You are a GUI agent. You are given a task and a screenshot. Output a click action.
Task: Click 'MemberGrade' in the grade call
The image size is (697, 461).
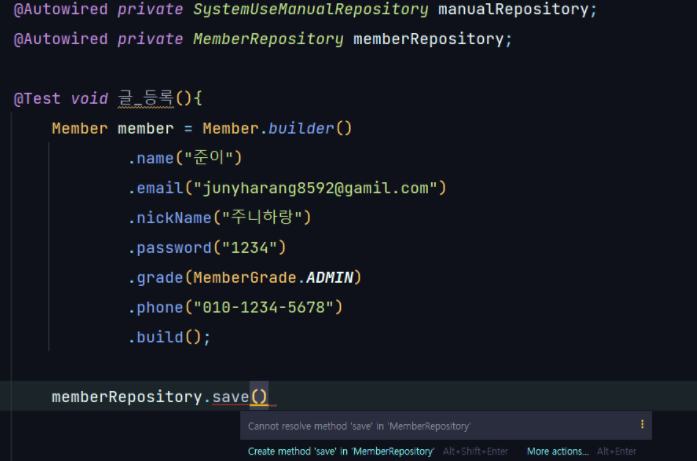244,278
